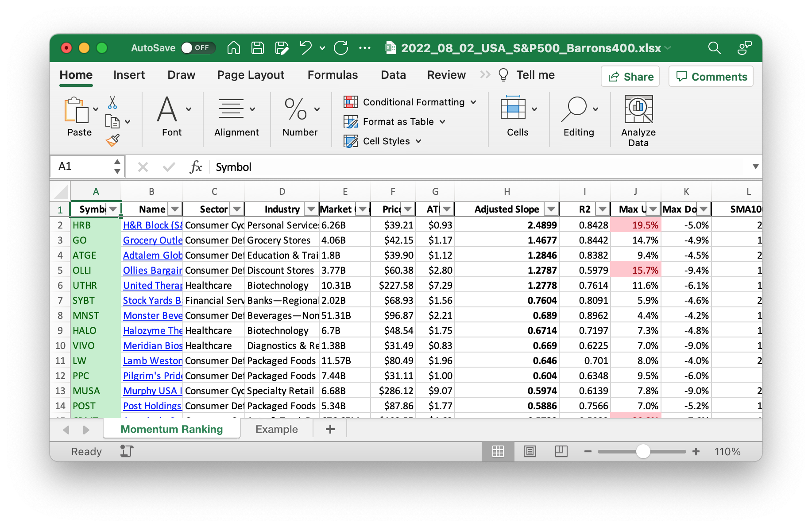Click the Format Painter brush icon

pos(112,140)
